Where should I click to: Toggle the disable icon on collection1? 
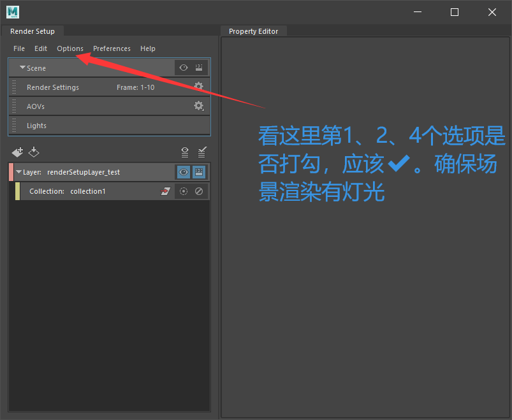point(199,191)
